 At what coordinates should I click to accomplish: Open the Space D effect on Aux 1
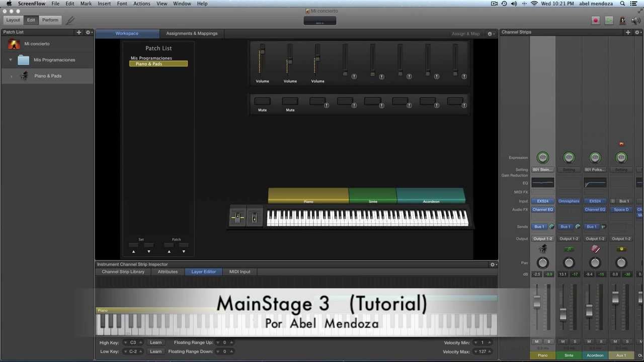pos(621,210)
